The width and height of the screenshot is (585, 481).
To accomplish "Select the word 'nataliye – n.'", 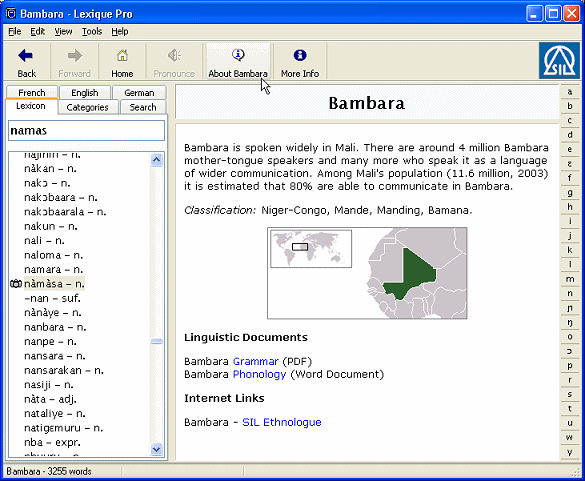I will pyautogui.click(x=54, y=414).
